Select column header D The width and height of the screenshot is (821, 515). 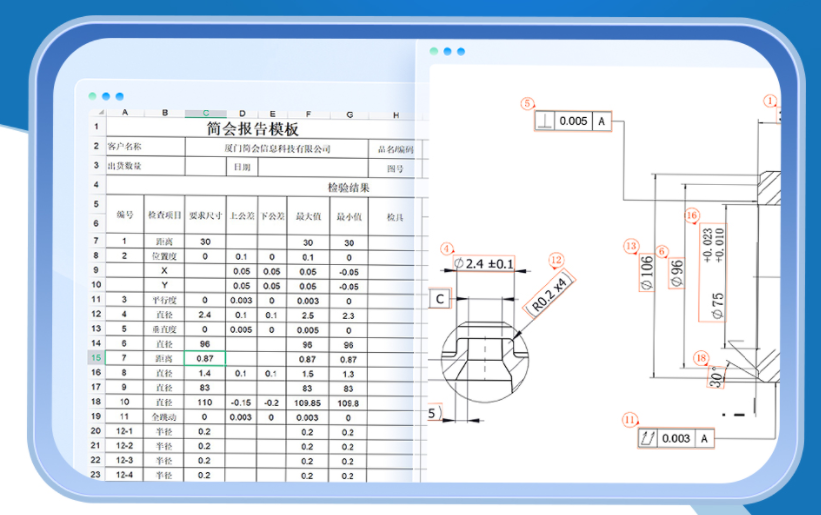(242, 114)
